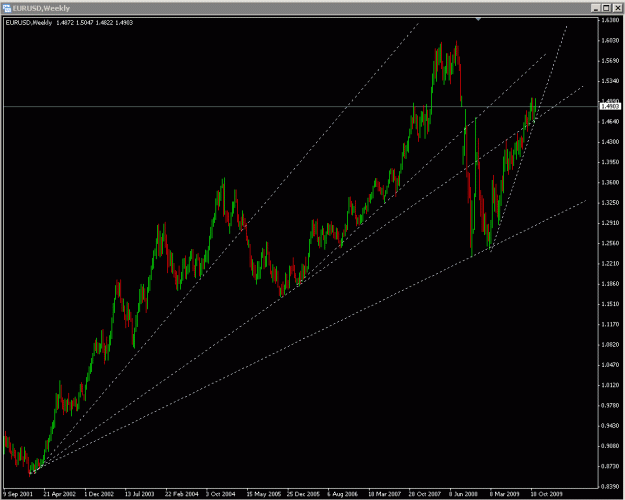The height and width of the screenshot is (500, 625).
Task: Click the 18 Mar 2007 date label
Action: pos(385,494)
